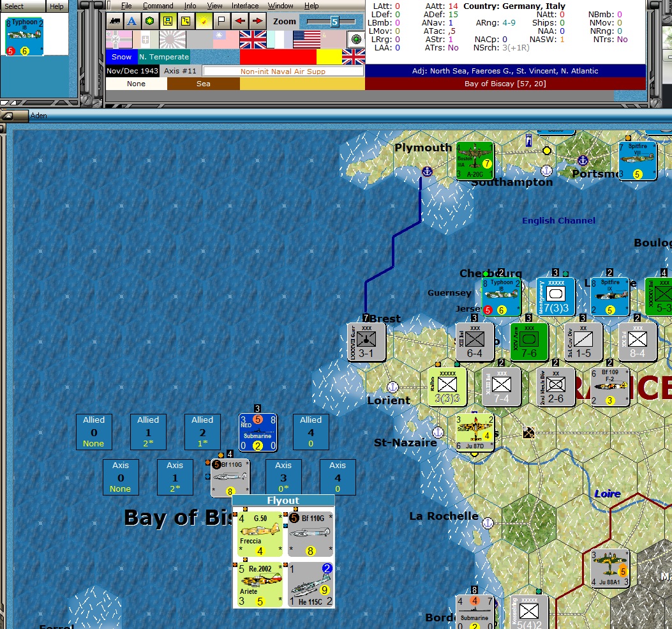Click the white flag toolbar icon

(x=221, y=21)
